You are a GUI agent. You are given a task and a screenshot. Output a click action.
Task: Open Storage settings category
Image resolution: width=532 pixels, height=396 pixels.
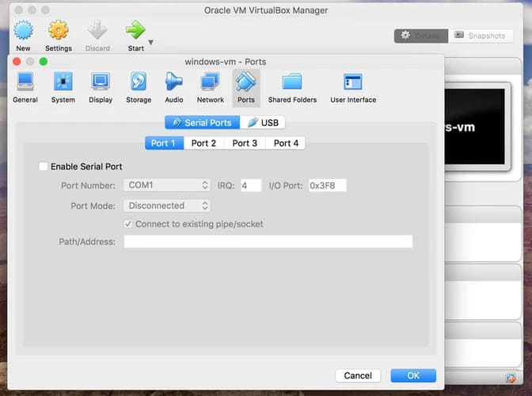139,88
